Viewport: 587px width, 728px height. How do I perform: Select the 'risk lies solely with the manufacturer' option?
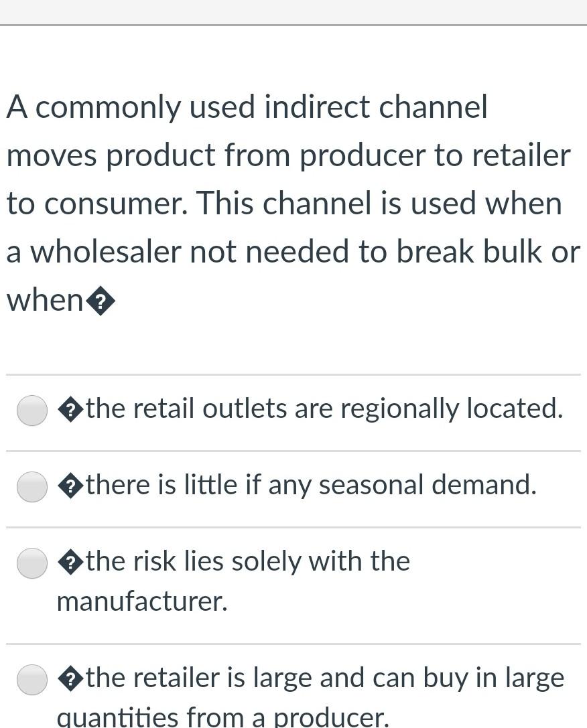31,563
